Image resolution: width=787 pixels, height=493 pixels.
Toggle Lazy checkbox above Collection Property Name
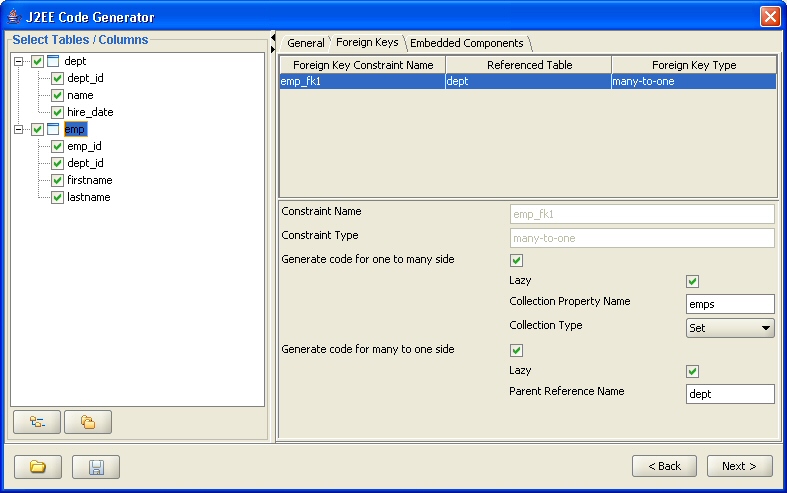(693, 281)
